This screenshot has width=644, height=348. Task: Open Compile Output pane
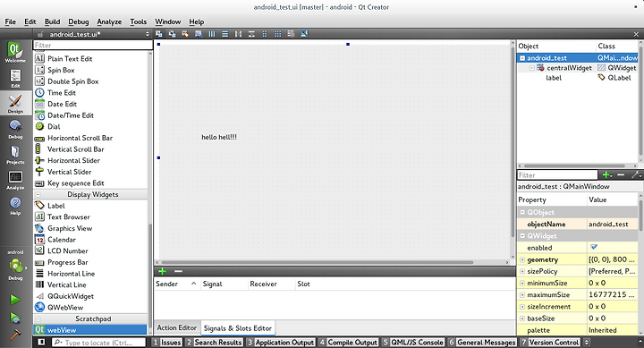pyautogui.click(x=348, y=342)
